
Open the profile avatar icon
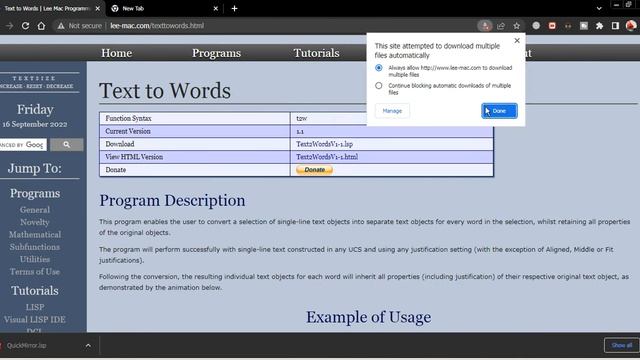[x=631, y=25]
